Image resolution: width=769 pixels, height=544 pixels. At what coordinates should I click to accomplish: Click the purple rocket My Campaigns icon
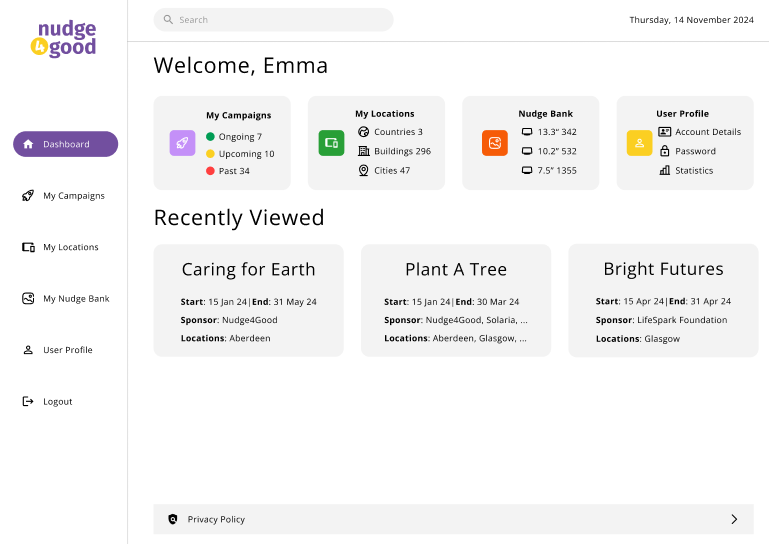pos(182,143)
